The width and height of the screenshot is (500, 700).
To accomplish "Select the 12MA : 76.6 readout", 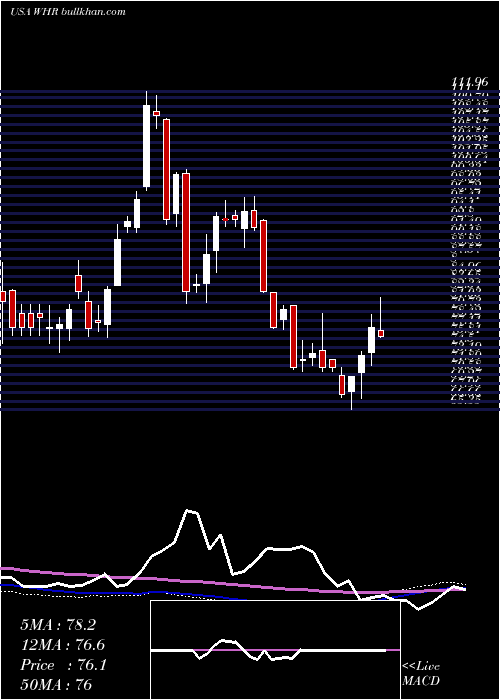I will 63,645.
